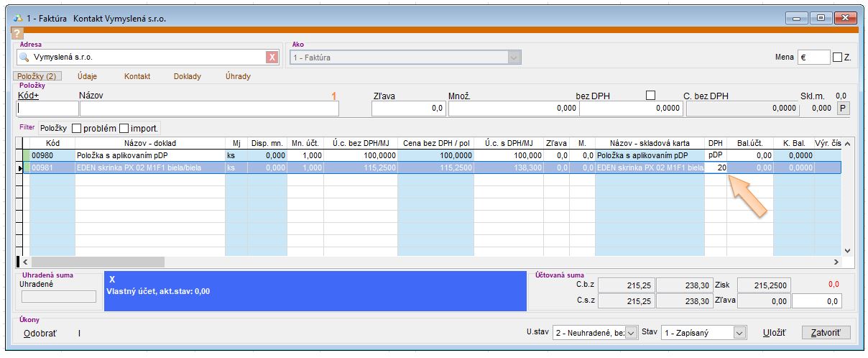Switch to the Údaje tab
868x358 pixels.
tap(87, 76)
